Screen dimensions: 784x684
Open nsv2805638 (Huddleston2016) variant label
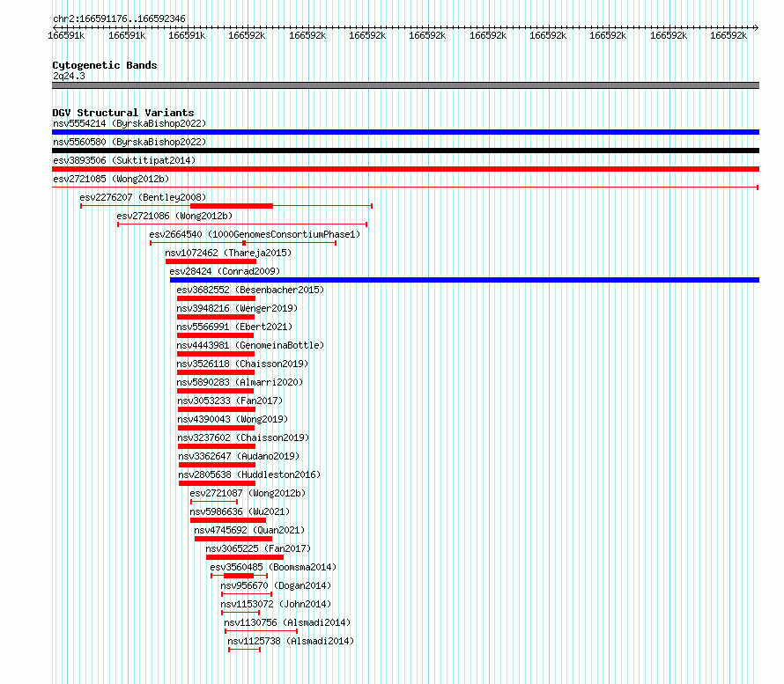pyautogui.click(x=249, y=474)
